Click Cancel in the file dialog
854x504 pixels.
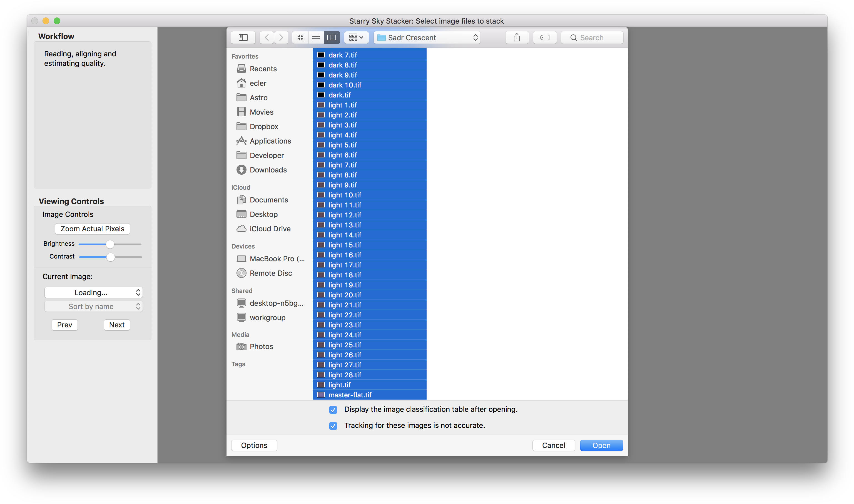click(x=554, y=445)
